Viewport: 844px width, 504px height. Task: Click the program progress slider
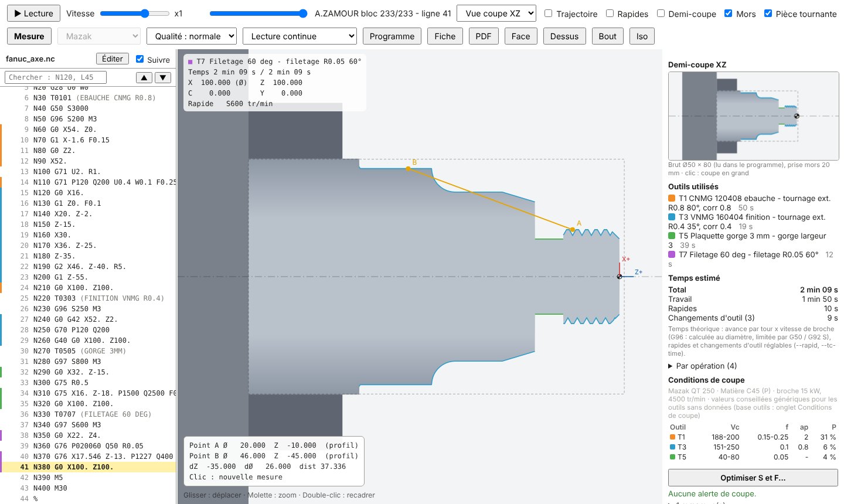[258, 13]
